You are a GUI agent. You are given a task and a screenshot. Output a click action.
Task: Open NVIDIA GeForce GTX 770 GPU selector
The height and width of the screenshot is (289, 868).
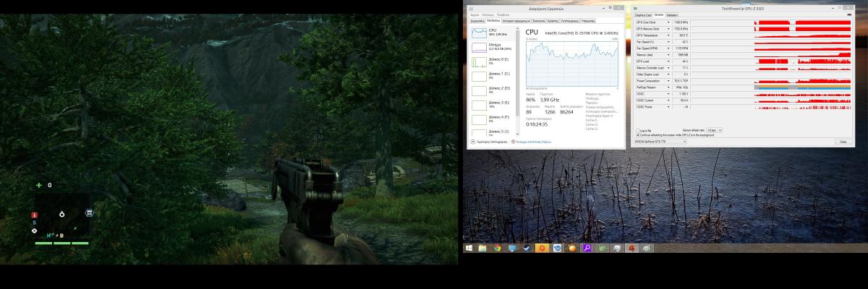coord(660,142)
